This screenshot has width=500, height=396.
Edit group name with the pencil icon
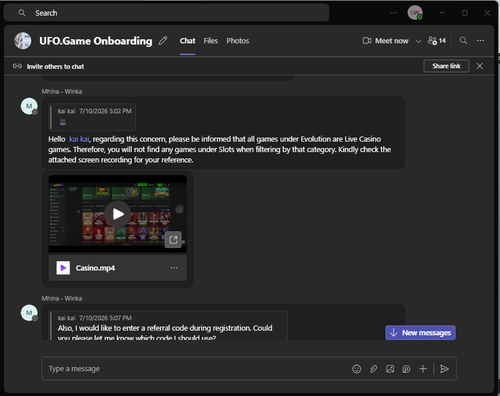tap(163, 41)
